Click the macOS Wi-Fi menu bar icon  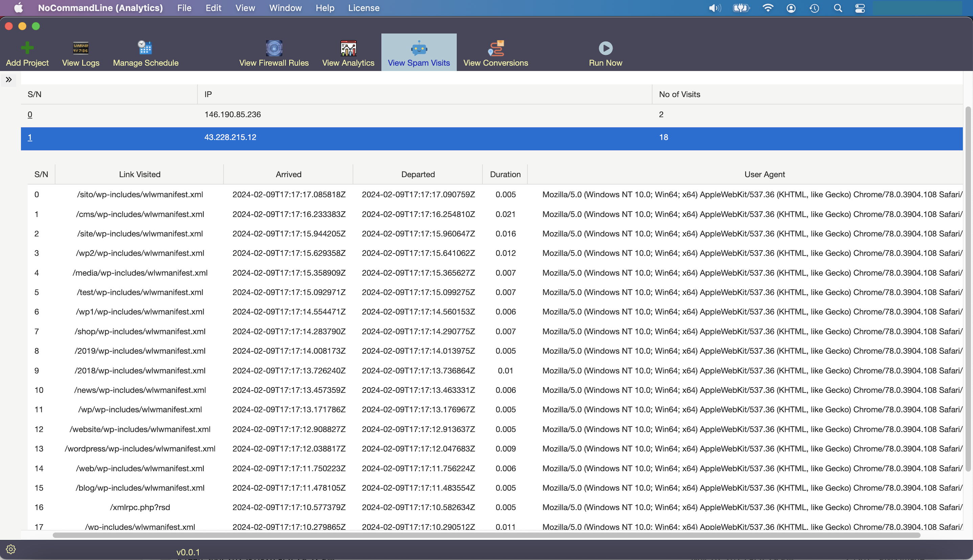tap(767, 8)
